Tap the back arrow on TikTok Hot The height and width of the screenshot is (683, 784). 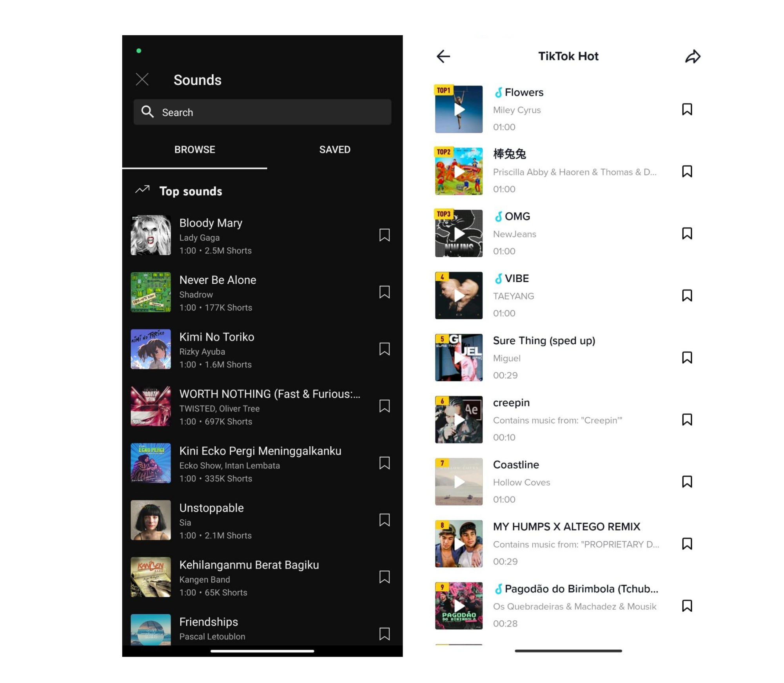click(x=443, y=56)
